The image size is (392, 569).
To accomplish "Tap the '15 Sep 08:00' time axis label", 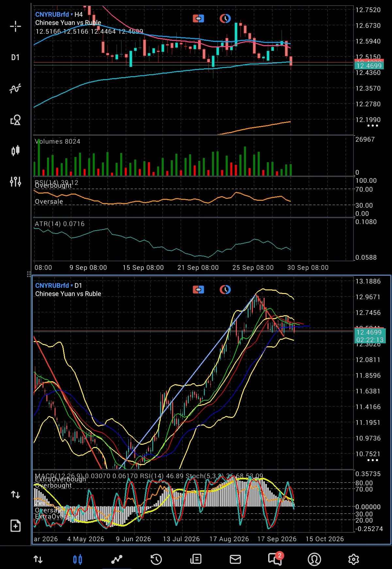I will tap(143, 267).
